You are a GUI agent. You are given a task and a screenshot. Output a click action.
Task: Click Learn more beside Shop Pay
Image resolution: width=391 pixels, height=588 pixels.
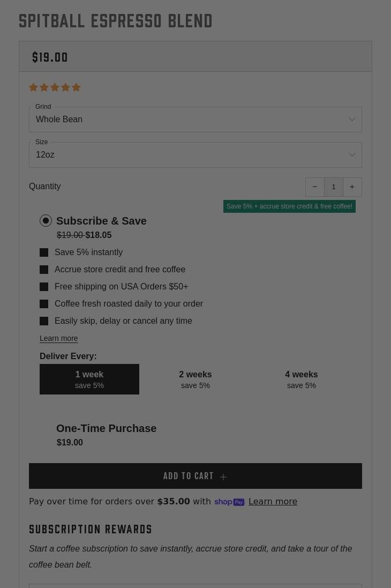coord(273,502)
